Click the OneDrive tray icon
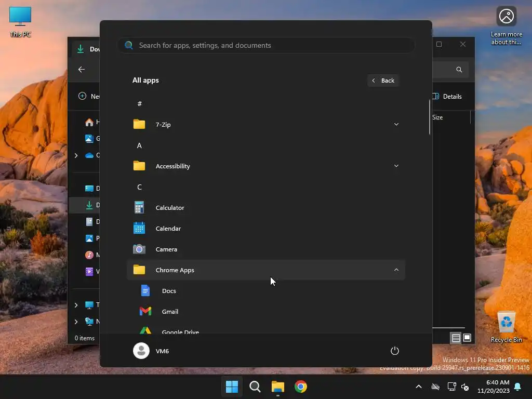The width and height of the screenshot is (532, 399). (x=435, y=387)
